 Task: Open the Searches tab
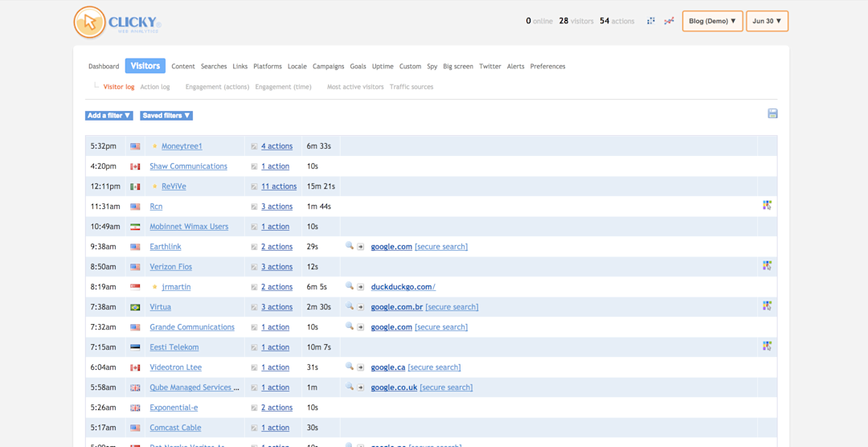coord(214,67)
